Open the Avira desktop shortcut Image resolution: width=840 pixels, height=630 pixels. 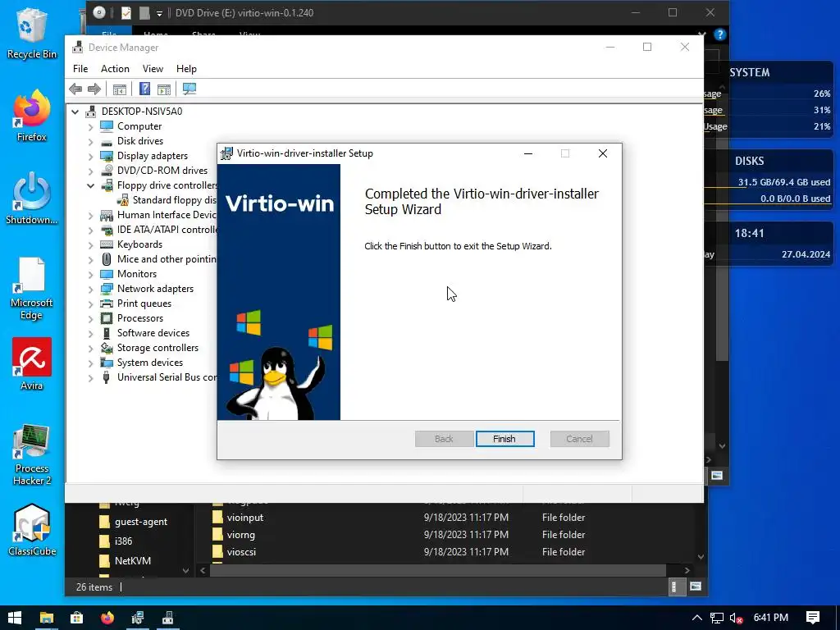coord(31,364)
